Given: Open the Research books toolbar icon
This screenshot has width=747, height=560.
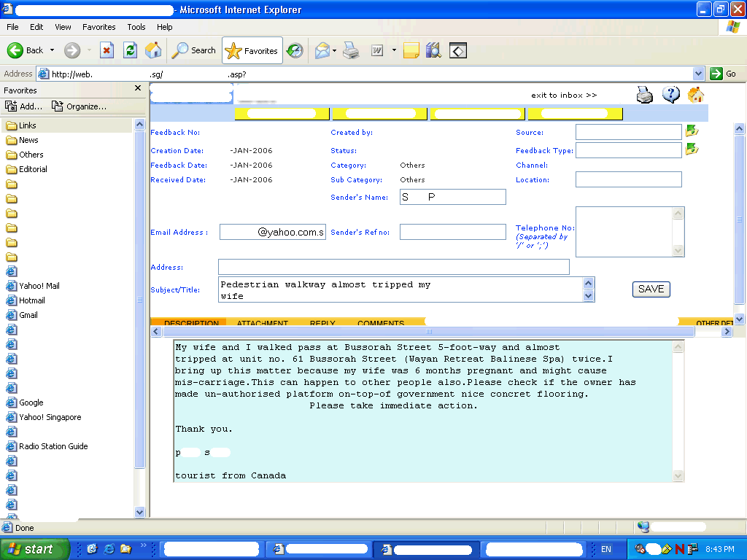Looking at the screenshot, I should point(433,50).
